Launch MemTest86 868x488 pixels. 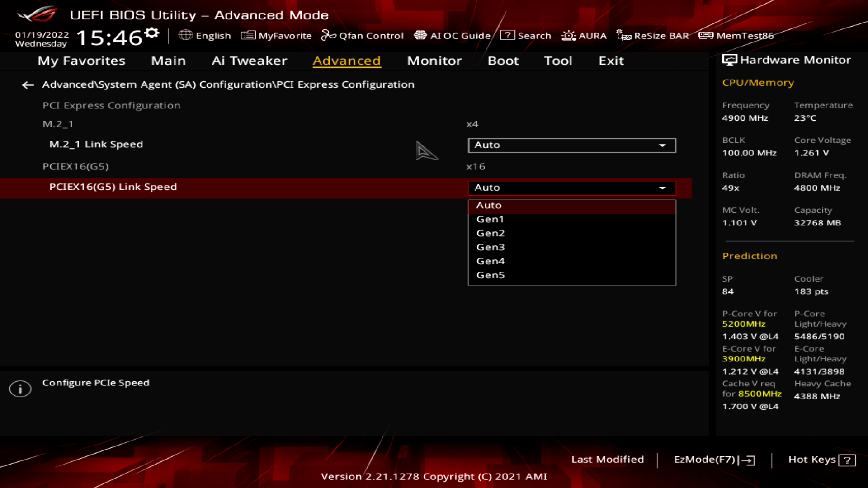737,35
